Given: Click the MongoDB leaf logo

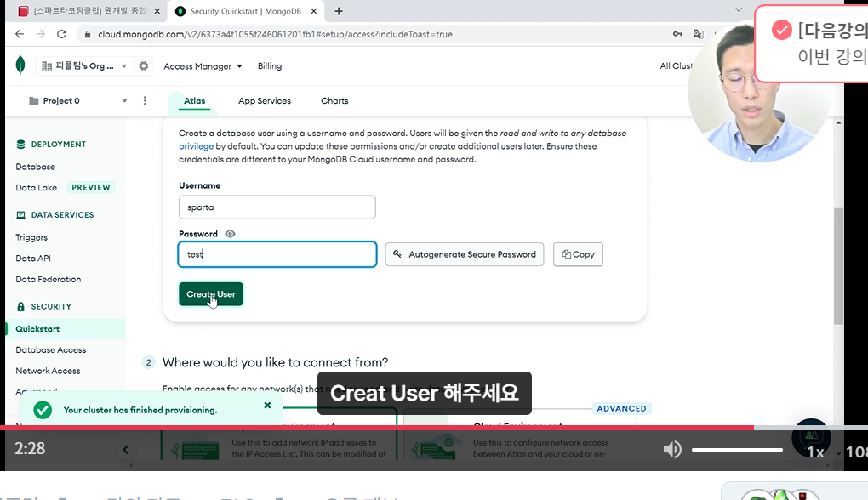Looking at the screenshot, I should tap(20, 65).
